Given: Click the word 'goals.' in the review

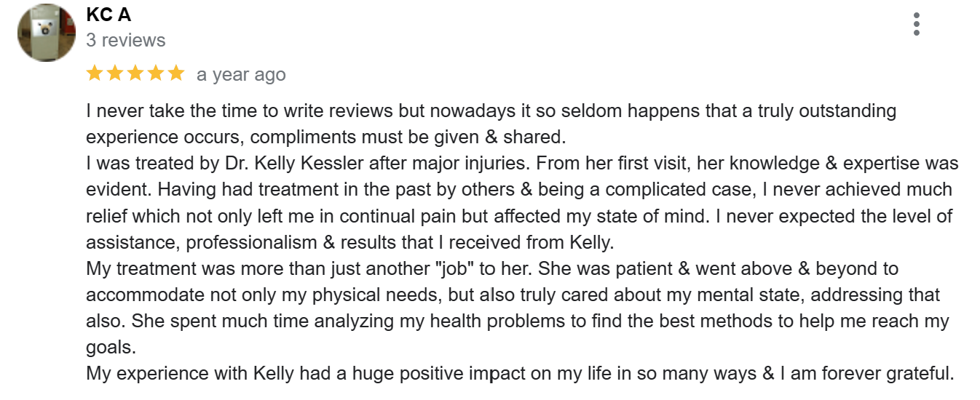Looking at the screenshot, I should [111, 348].
